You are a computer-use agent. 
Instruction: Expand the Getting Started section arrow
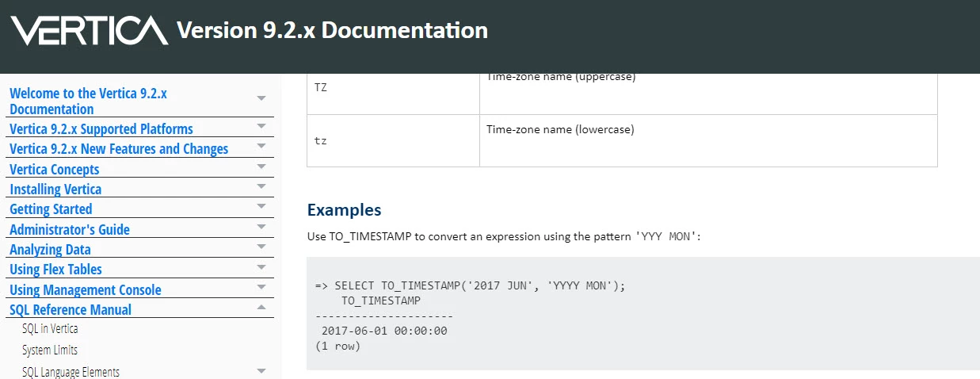click(x=261, y=206)
